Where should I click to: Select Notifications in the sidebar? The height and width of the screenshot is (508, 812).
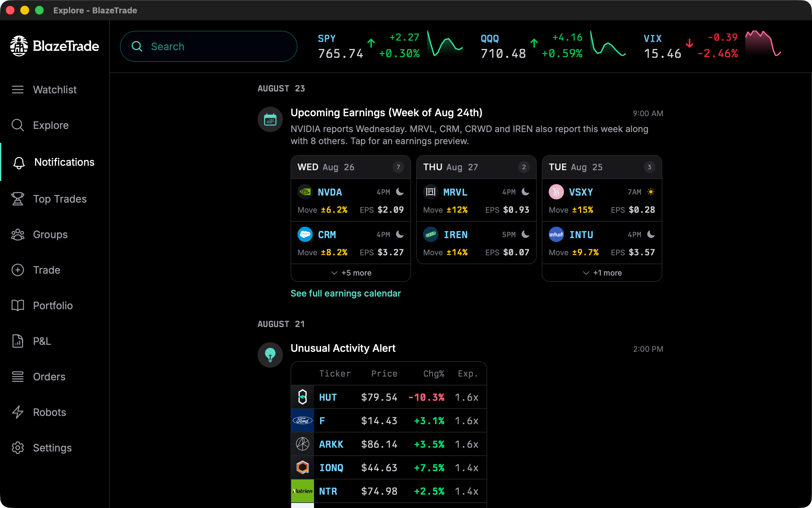[64, 162]
